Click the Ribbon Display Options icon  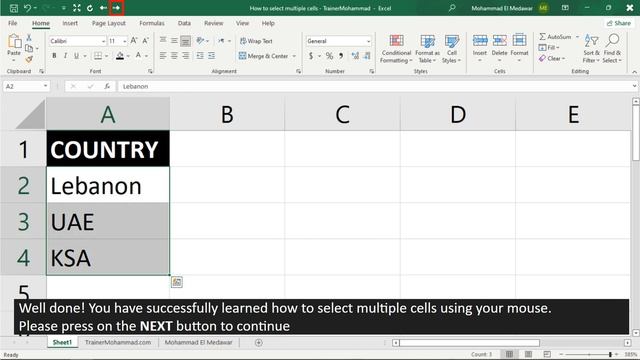[x=565, y=8]
